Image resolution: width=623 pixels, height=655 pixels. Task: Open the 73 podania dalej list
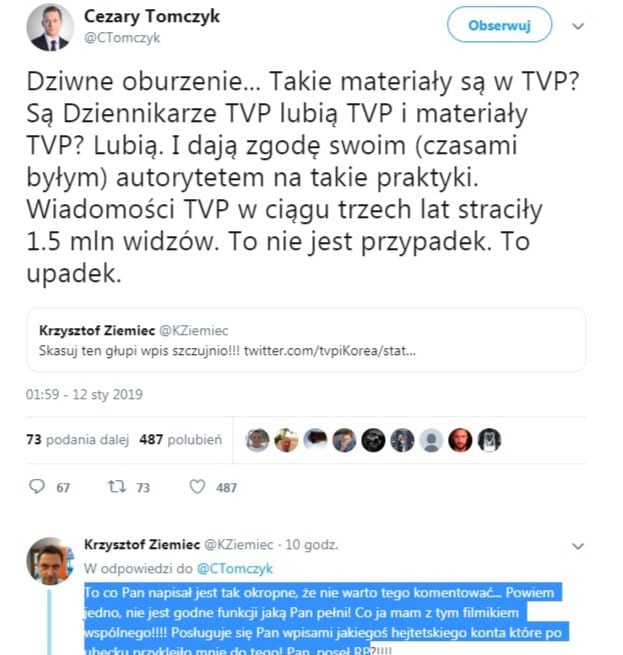(x=77, y=439)
